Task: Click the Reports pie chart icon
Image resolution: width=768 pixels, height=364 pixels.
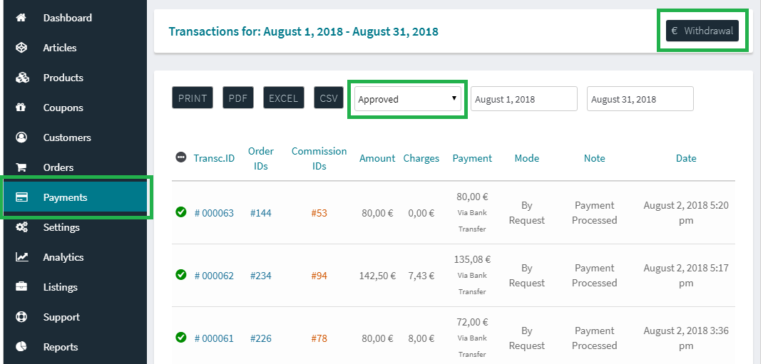Action: tap(21, 347)
